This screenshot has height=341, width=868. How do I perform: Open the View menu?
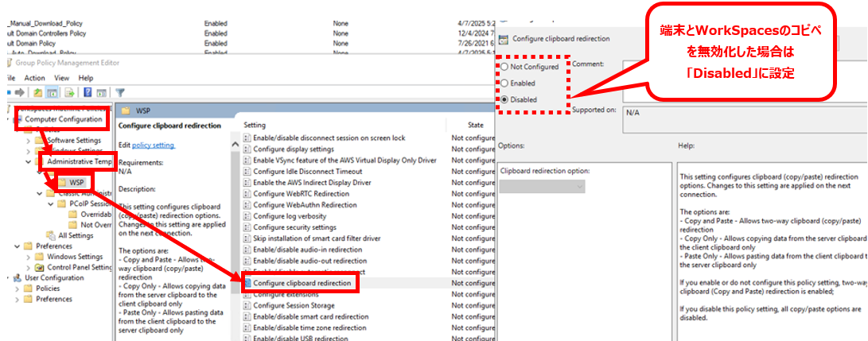click(x=61, y=78)
